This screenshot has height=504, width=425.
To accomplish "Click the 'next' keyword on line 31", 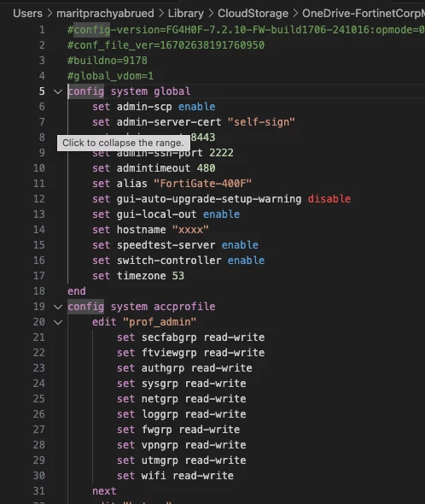I will 104,491.
